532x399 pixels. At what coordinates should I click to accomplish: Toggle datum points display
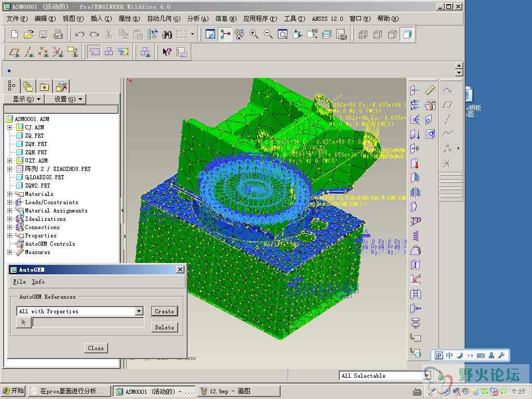tap(44, 52)
